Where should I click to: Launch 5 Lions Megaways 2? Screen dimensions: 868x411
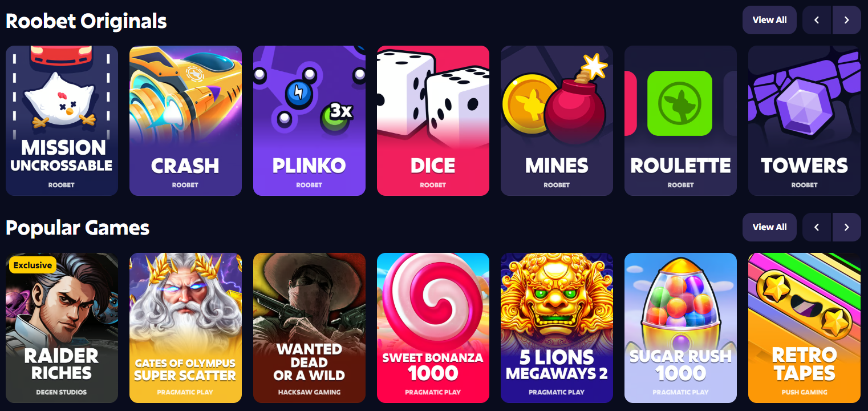point(557,328)
